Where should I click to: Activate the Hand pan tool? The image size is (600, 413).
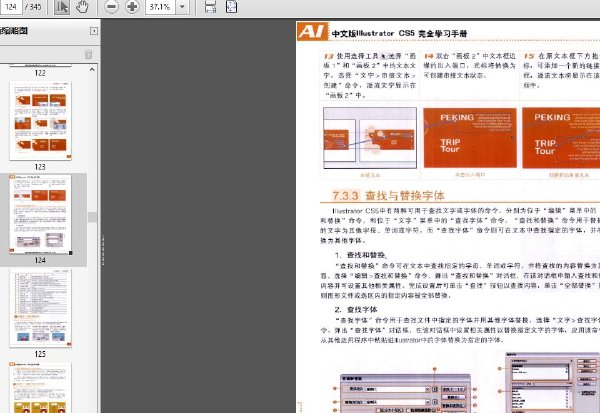click(82, 7)
